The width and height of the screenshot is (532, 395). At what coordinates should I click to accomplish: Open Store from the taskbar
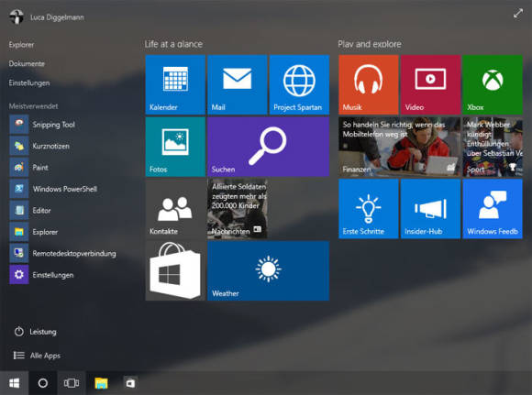tap(130, 383)
